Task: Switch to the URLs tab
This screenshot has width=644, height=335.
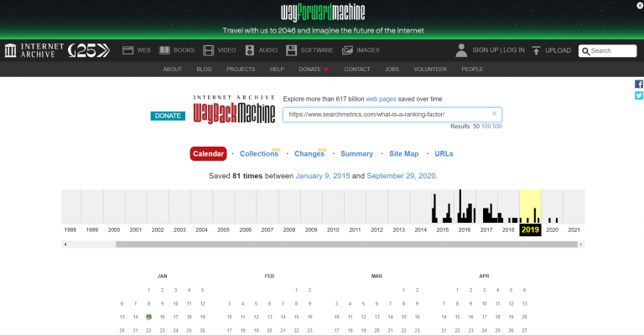Action: [x=444, y=154]
